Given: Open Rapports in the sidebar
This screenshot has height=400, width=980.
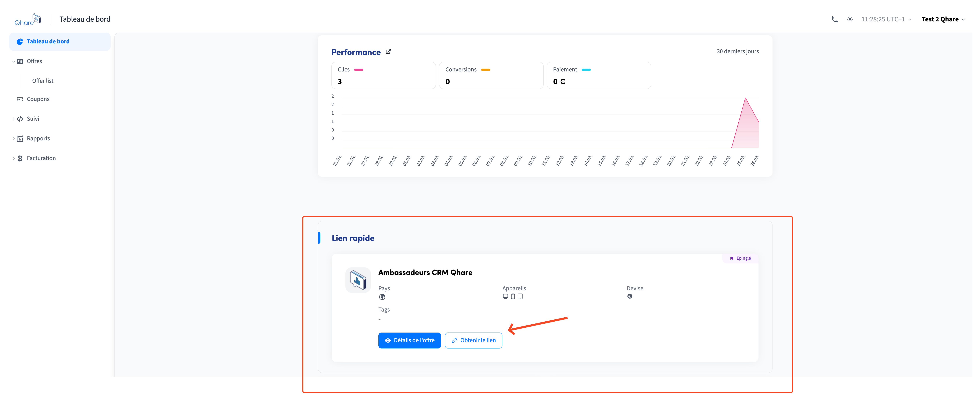Looking at the screenshot, I should pyautogui.click(x=38, y=139).
